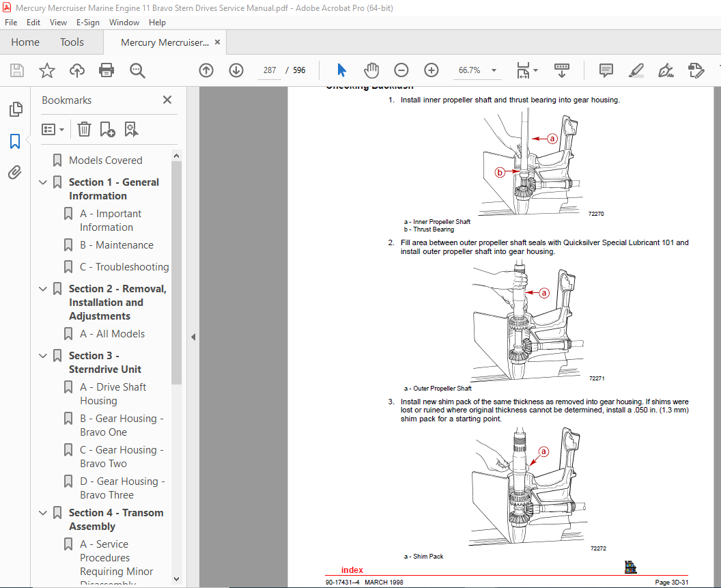Open A - All Models bookmark
Viewport: 721px width, 588px height.
112,334
